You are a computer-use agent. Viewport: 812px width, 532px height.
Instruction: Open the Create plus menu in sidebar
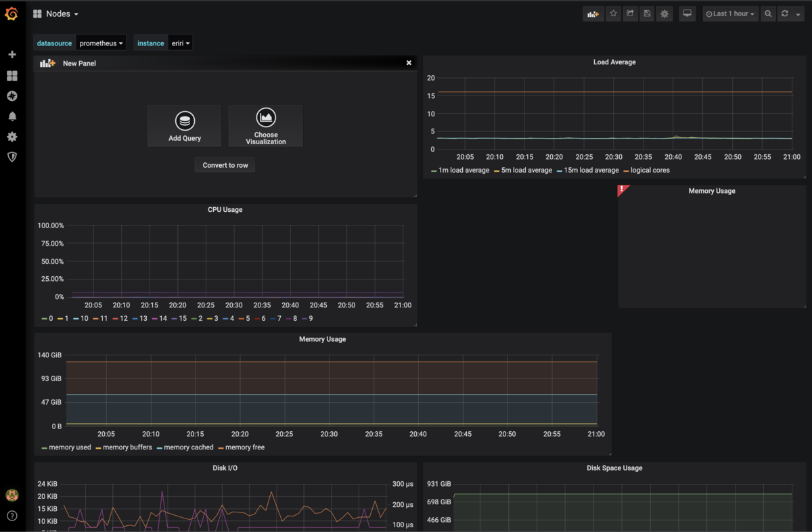tap(12, 54)
